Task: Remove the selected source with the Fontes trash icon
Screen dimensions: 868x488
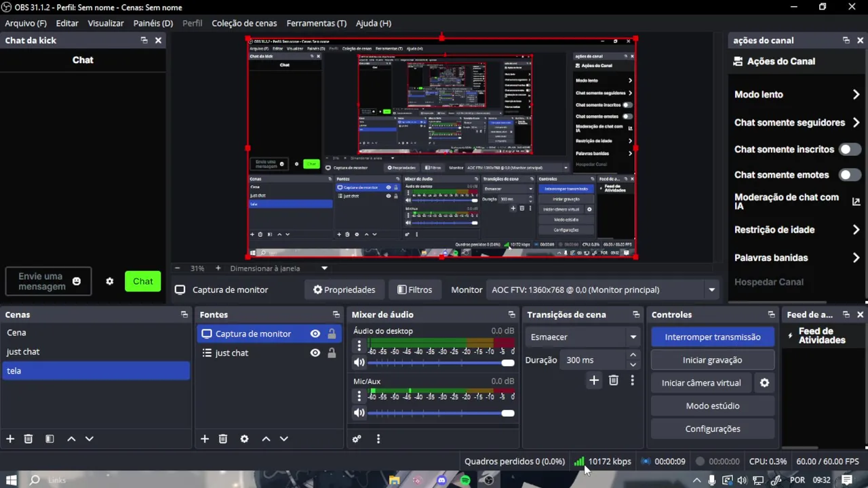Action: [223, 439]
